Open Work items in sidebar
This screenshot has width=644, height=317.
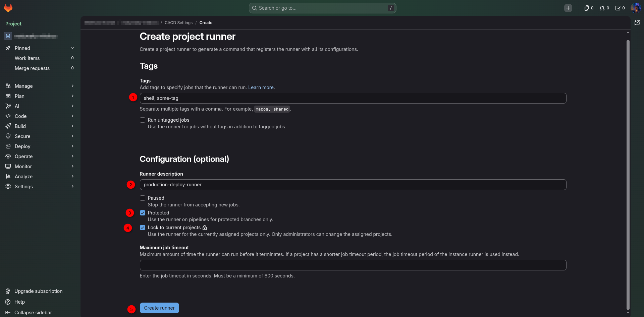tap(40, 58)
